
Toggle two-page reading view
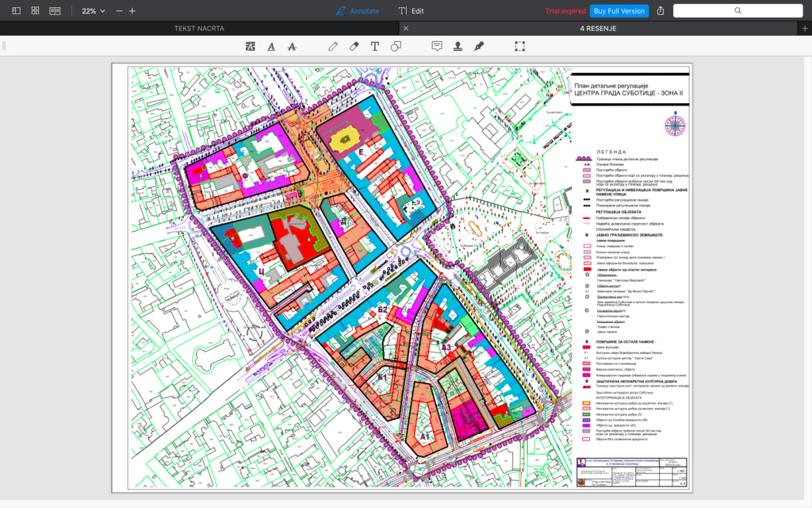pyautogui.click(x=55, y=11)
